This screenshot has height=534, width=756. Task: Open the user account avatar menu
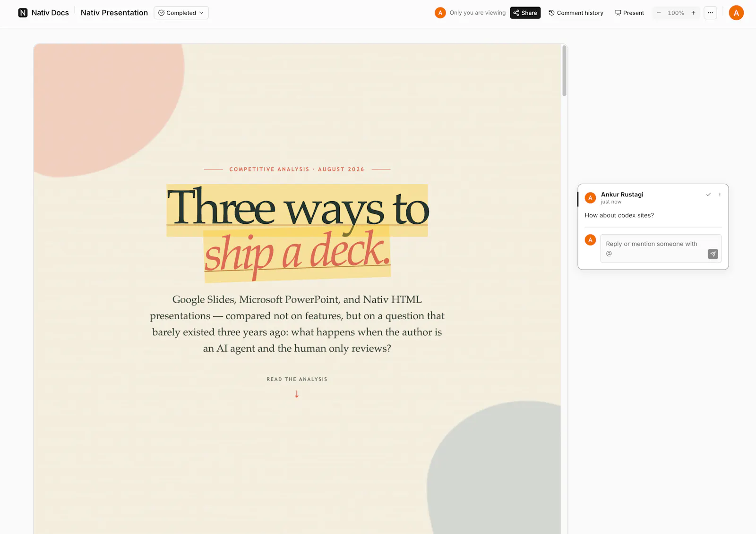(736, 13)
